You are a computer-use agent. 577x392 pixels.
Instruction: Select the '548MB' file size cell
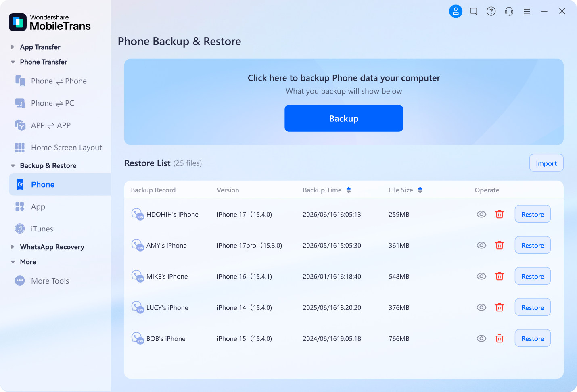[x=399, y=276]
